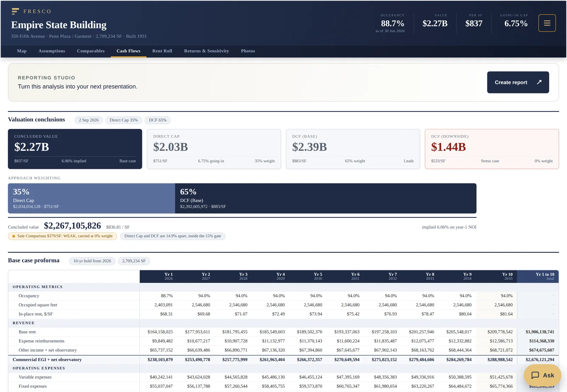Go to the Comparables tab
Viewport: 567px width, 392px height.
point(91,51)
